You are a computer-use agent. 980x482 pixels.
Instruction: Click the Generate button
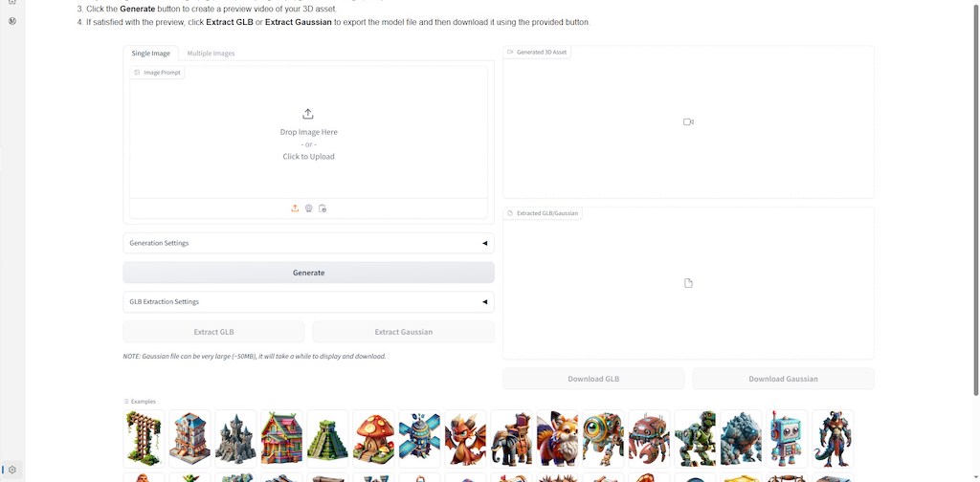[309, 273]
